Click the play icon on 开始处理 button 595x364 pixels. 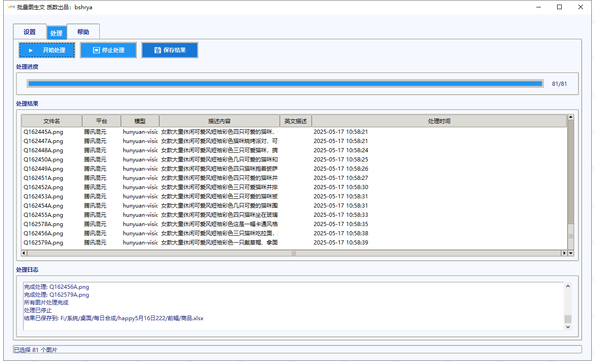click(x=31, y=50)
